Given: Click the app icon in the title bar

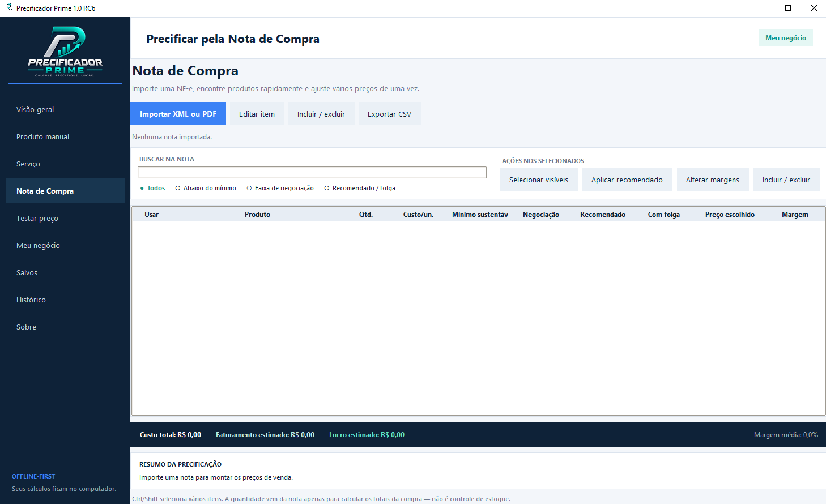Looking at the screenshot, I should pos(8,8).
